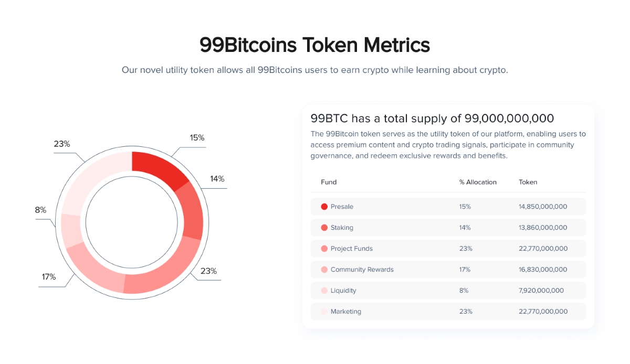Click the Marketing lightest color dot
The width and height of the screenshot is (630, 364).
pyautogui.click(x=324, y=312)
